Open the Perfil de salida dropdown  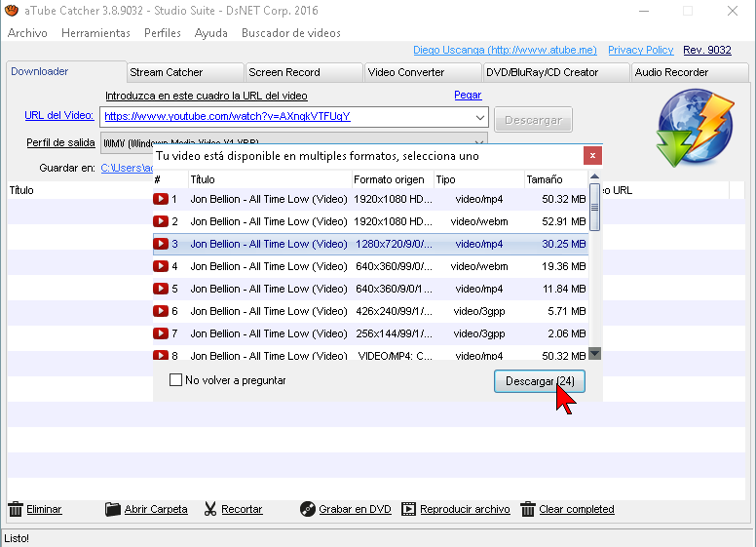tap(478, 142)
